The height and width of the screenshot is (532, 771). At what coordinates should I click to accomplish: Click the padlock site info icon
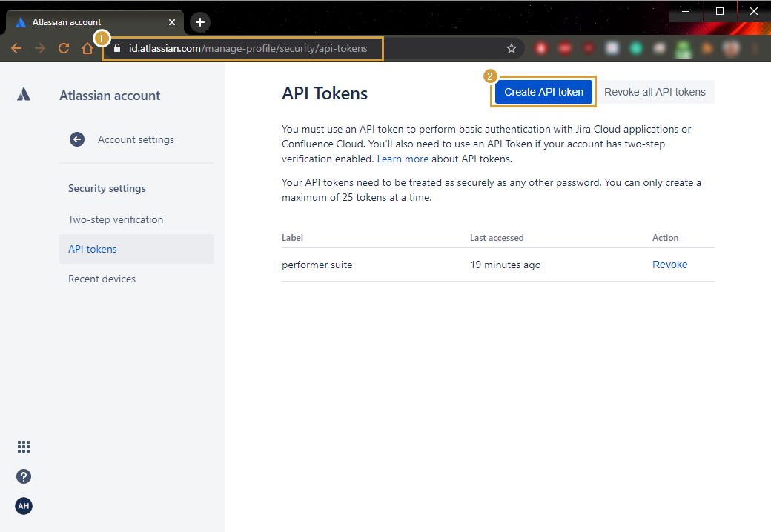point(116,48)
